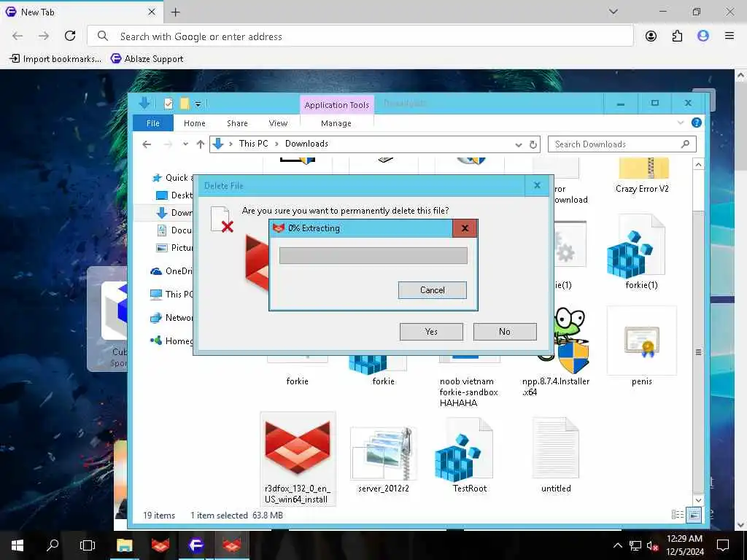Expand the Explorer ribbon chevron

click(x=681, y=122)
